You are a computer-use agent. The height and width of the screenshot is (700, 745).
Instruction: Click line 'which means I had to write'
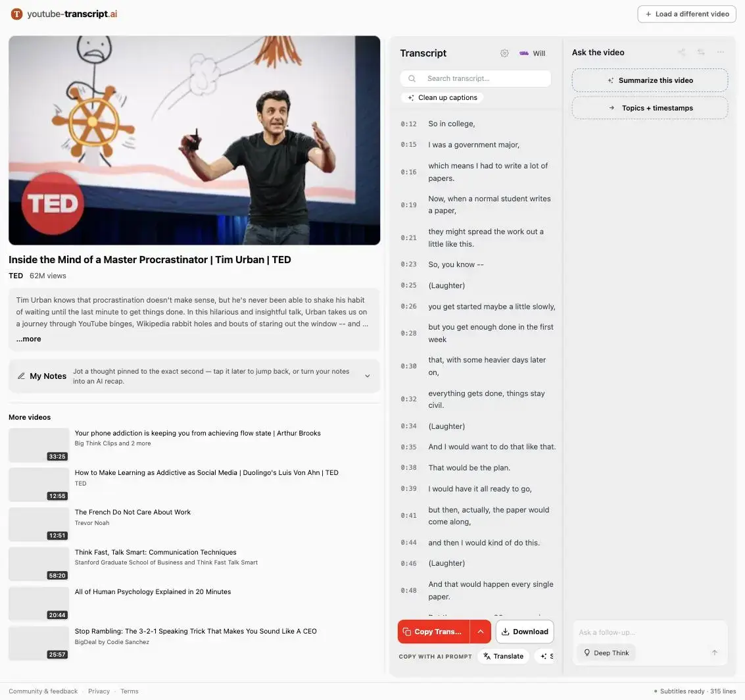(488, 172)
